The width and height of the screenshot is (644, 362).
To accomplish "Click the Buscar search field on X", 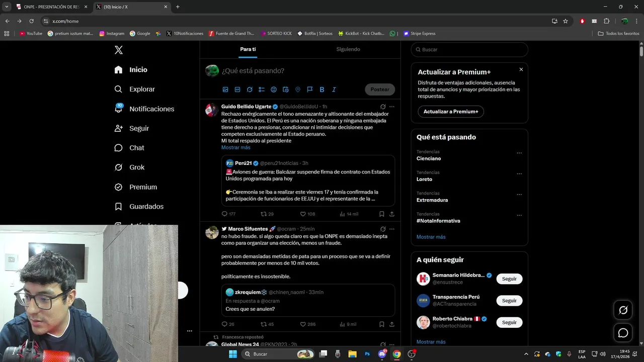I will pos(469,50).
